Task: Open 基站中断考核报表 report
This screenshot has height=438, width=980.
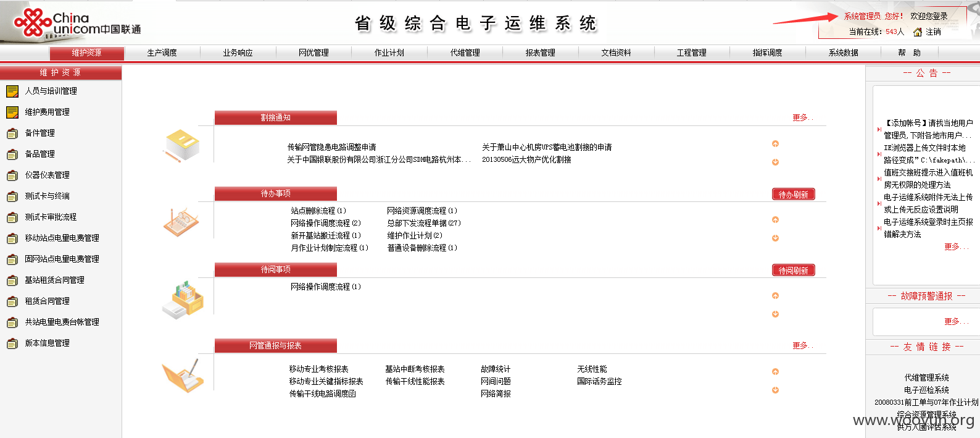Action: pos(415,369)
